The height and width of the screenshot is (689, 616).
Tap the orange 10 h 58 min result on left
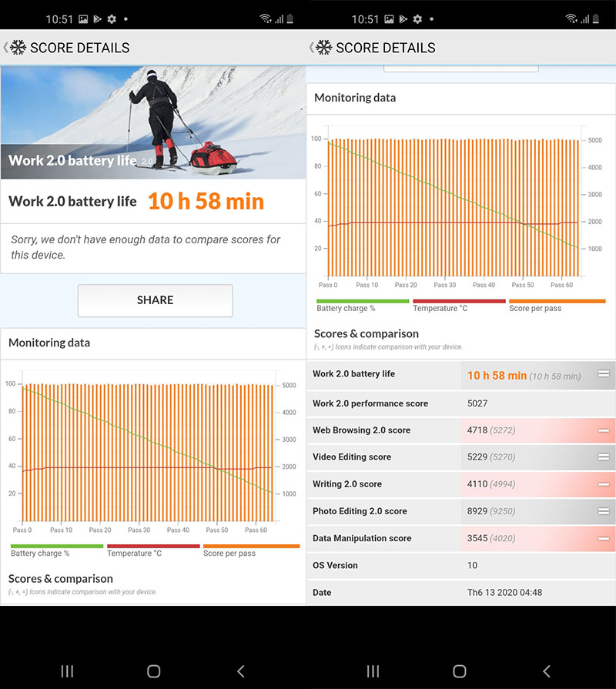(x=206, y=201)
